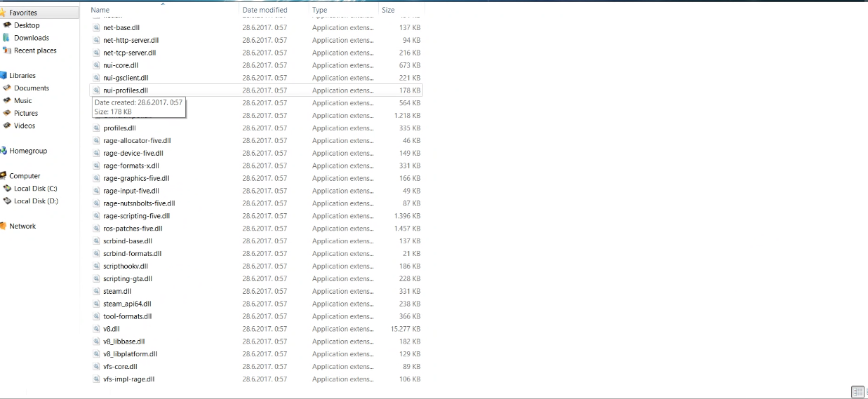Click the 673 KB size value

point(410,65)
